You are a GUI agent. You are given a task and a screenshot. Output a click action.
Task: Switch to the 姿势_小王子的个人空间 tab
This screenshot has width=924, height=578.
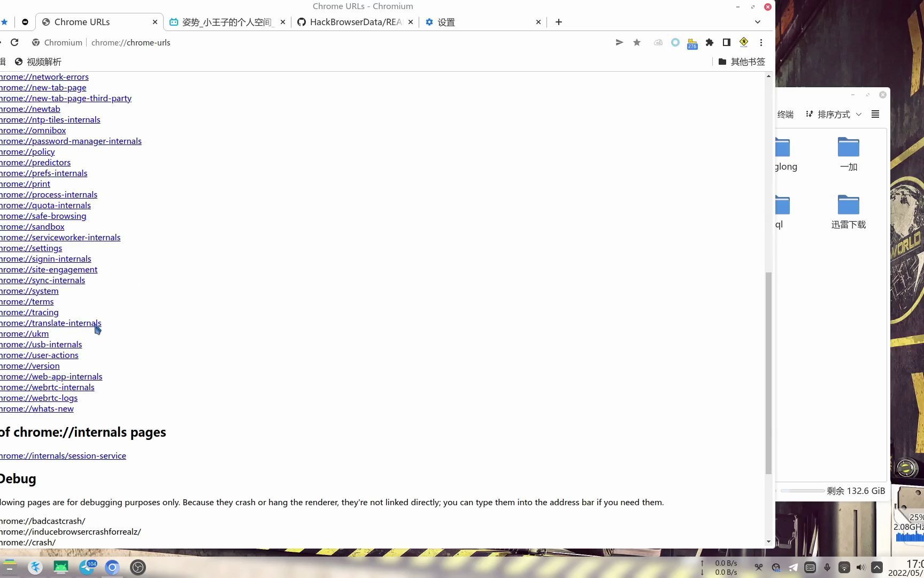point(228,22)
